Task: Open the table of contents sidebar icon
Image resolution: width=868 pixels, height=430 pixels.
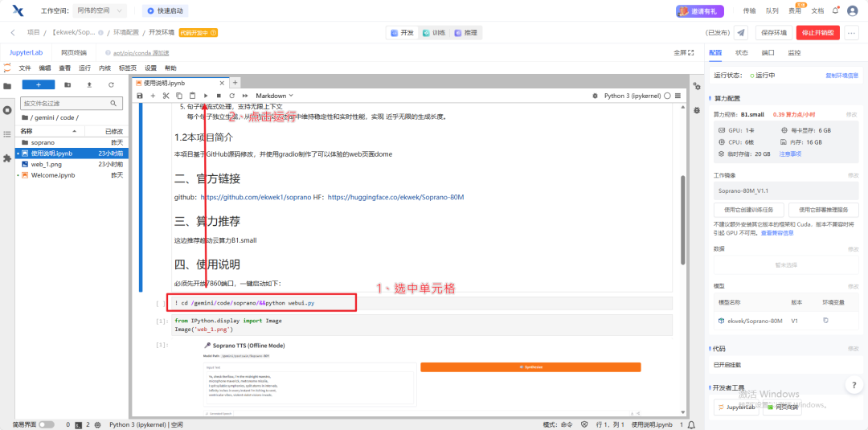Action: pyautogui.click(x=7, y=134)
